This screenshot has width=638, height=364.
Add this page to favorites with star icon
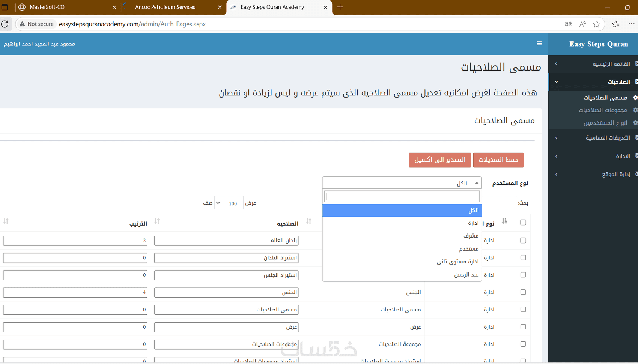[x=597, y=24]
